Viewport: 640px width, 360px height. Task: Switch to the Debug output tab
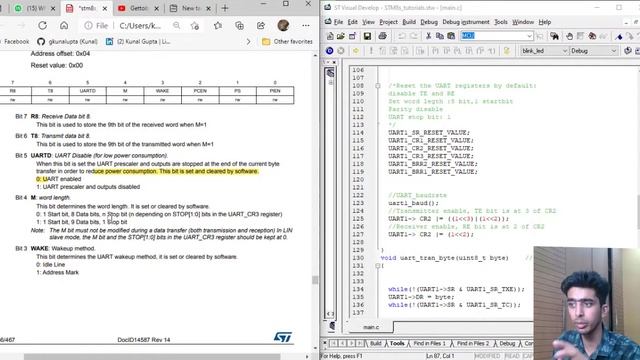pyautogui.click(x=507, y=344)
